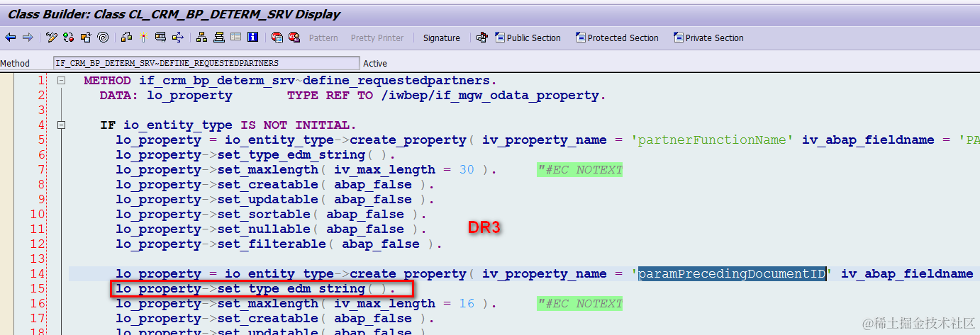Click the spiral Enhance icon
The height and width of the screenshot is (335, 980).
pos(103,38)
